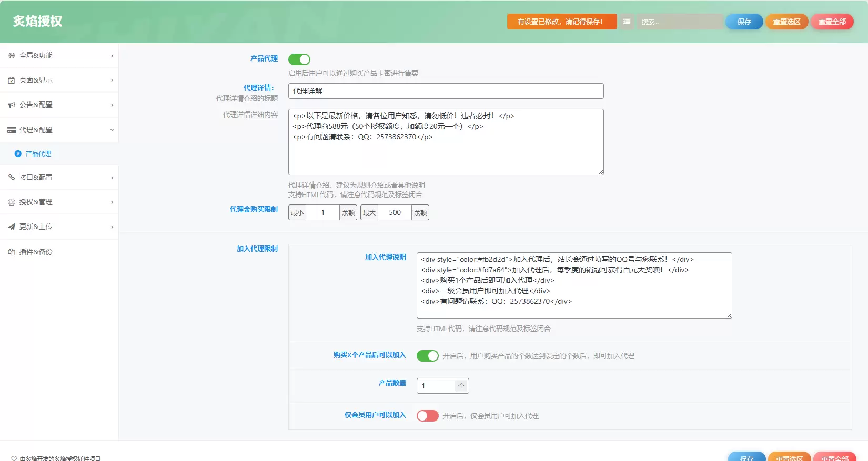Click the 余额 suffix after minimum value
The image size is (868, 461).
point(348,212)
